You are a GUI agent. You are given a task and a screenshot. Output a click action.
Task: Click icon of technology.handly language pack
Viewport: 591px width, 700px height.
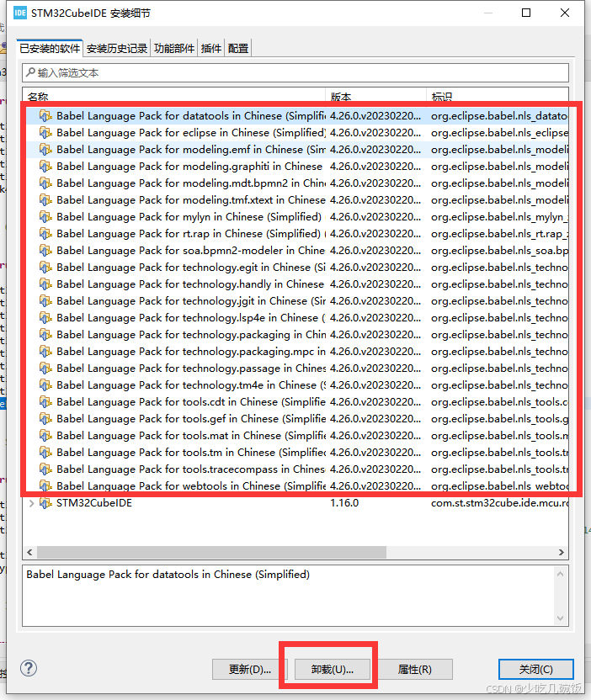click(x=45, y=284)
